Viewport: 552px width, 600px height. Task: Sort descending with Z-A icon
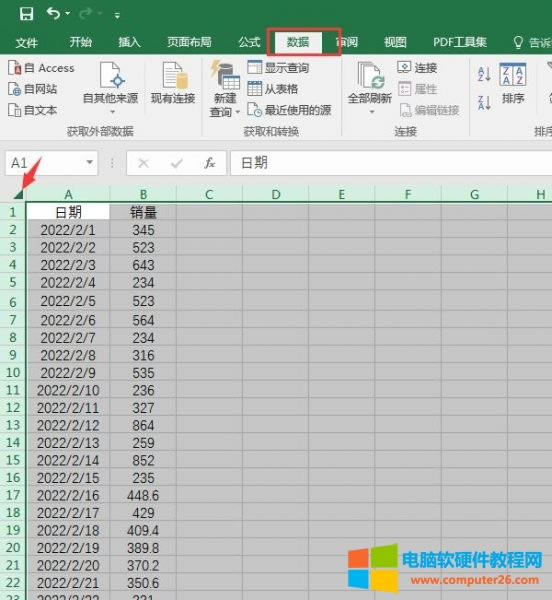tap(484, 103)
